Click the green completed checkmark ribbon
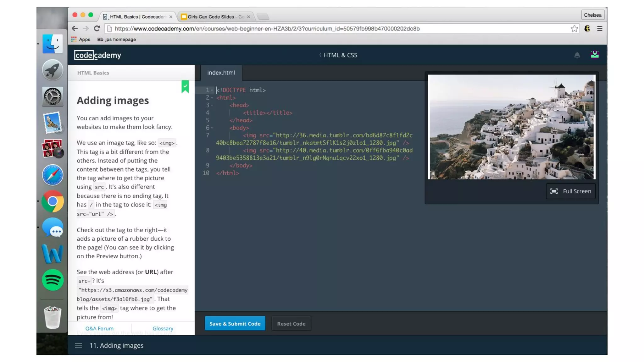Image resolution: width=644 pixels, height=362 pixels. (x=185, y=86)
